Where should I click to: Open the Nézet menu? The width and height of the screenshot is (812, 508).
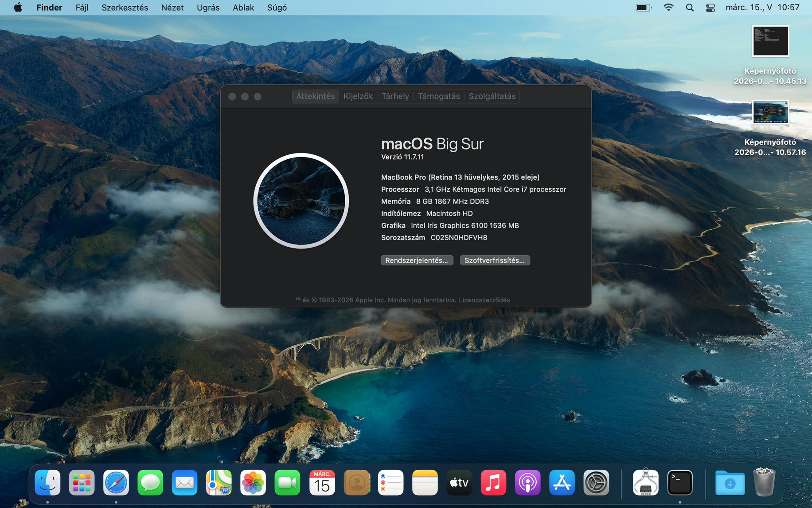[x=172, y=8]
